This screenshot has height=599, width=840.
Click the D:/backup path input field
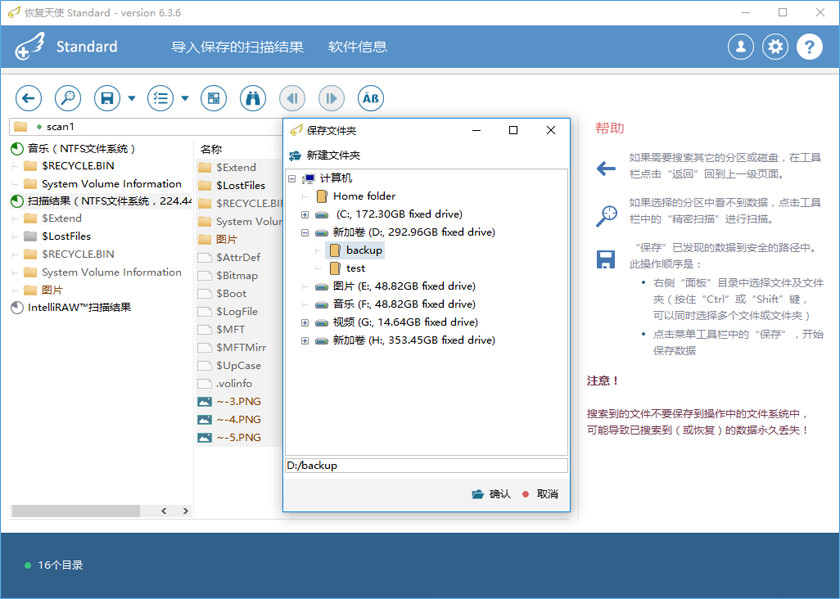point(426,465)
